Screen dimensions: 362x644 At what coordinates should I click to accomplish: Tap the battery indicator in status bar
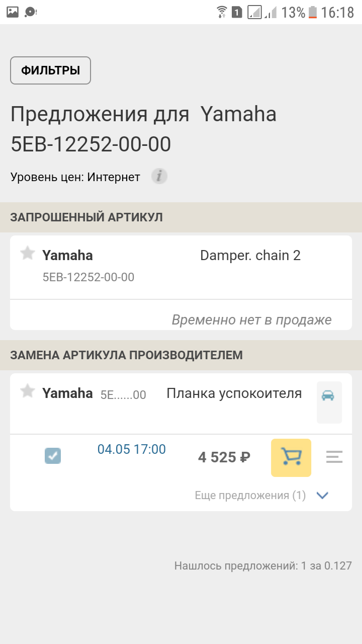(x=313, y=12)
